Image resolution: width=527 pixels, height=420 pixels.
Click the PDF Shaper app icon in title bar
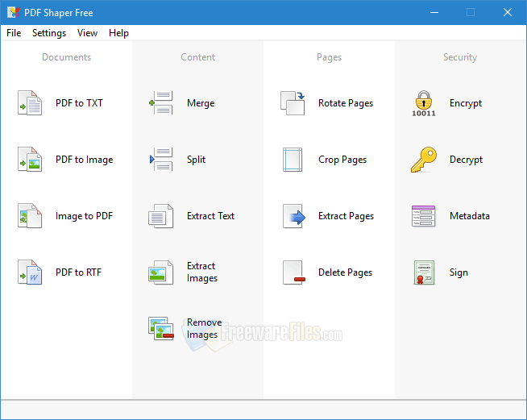(13, 12)
